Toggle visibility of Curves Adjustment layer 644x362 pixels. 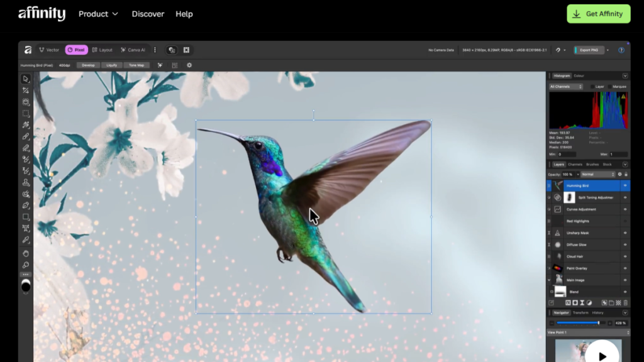tap(625, 209)
